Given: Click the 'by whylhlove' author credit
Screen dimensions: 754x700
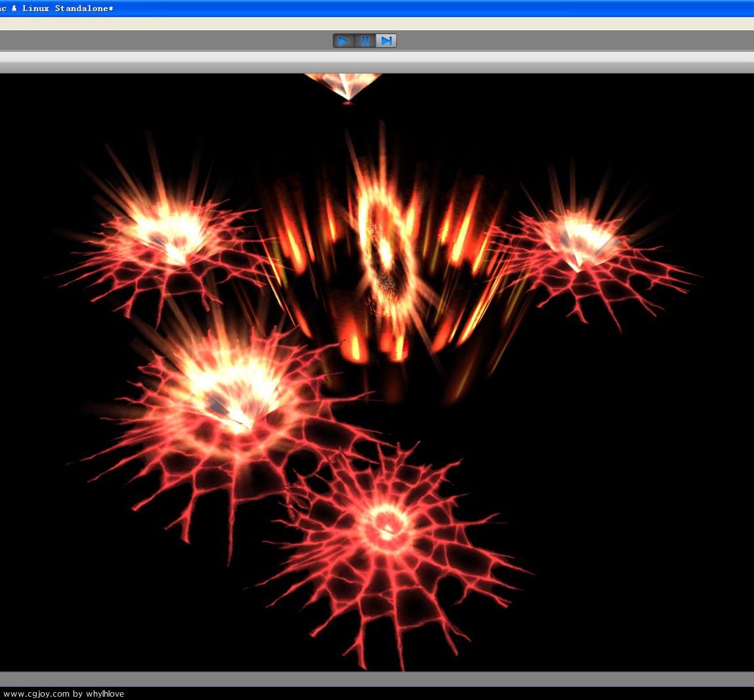Looking at the screenshot, I should pos(98,693).
